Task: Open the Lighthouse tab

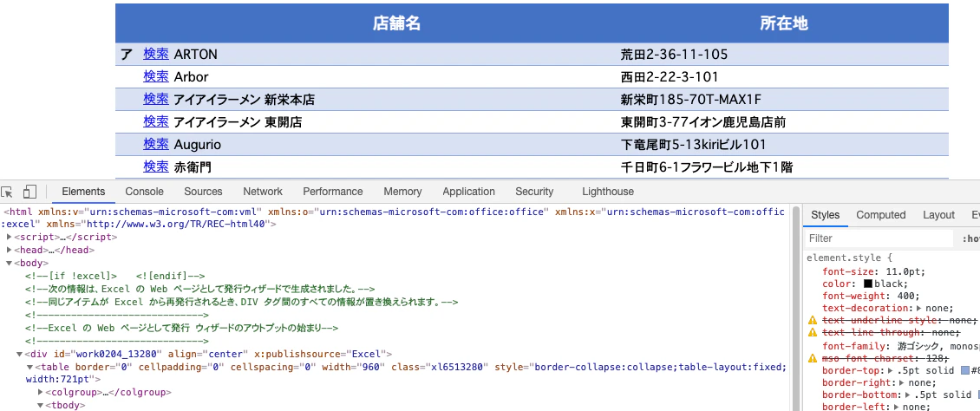Action: tap(608, 192)
